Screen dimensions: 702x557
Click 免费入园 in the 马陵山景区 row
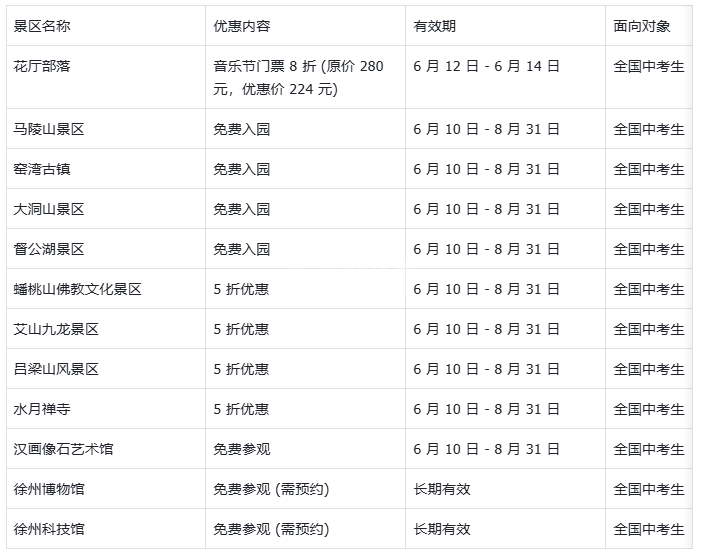coord(242,129)
